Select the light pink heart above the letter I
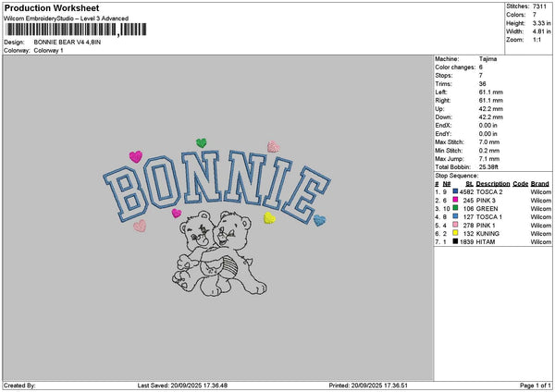 click(273, 146)
